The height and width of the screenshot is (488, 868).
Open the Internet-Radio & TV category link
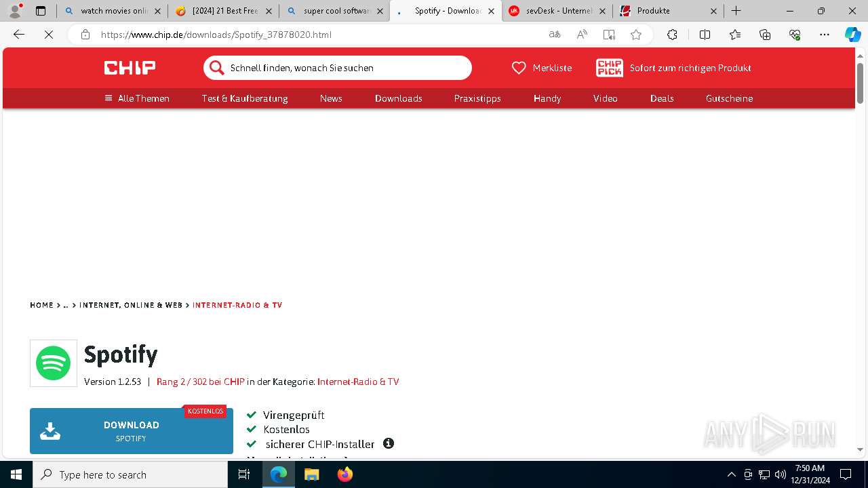click(x=358, y=382)
